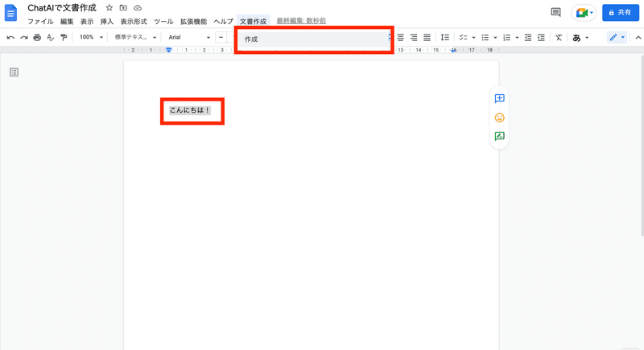The width and height of the screenshot is (644, 350).
Task: Align the text to the right
Action: [x=414, y=38]
